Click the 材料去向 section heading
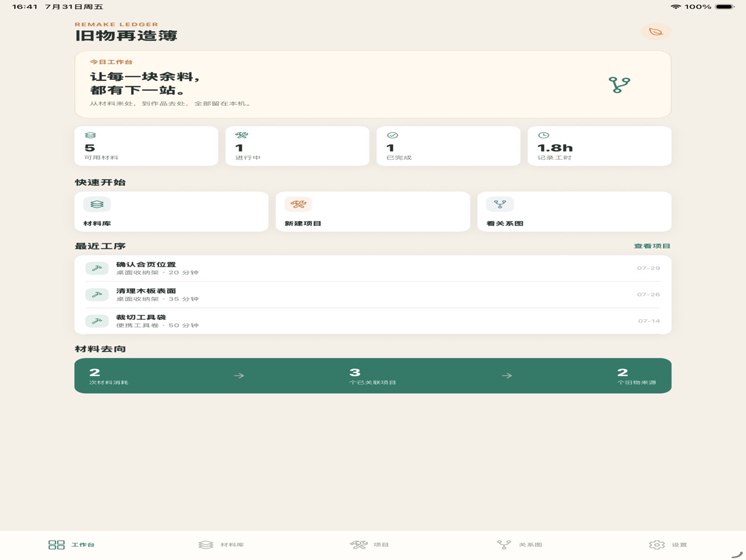This screenshot has height=560, width=746. click(100, 349)
